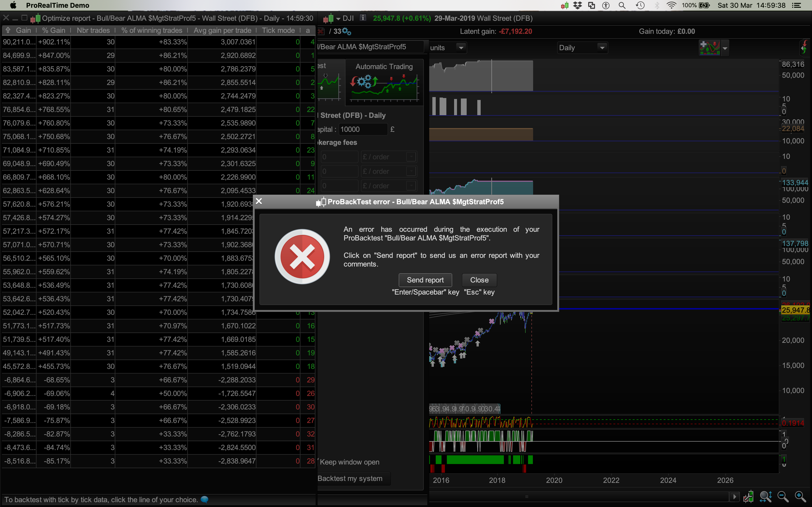The width and height of the screenshot is (812, 507).
Task: Click the chart properties wrench-candlestick icon
Action: click(748, 496)
